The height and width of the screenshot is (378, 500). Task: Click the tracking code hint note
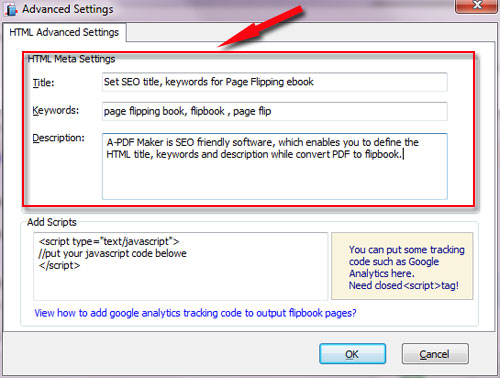(402, 266)
